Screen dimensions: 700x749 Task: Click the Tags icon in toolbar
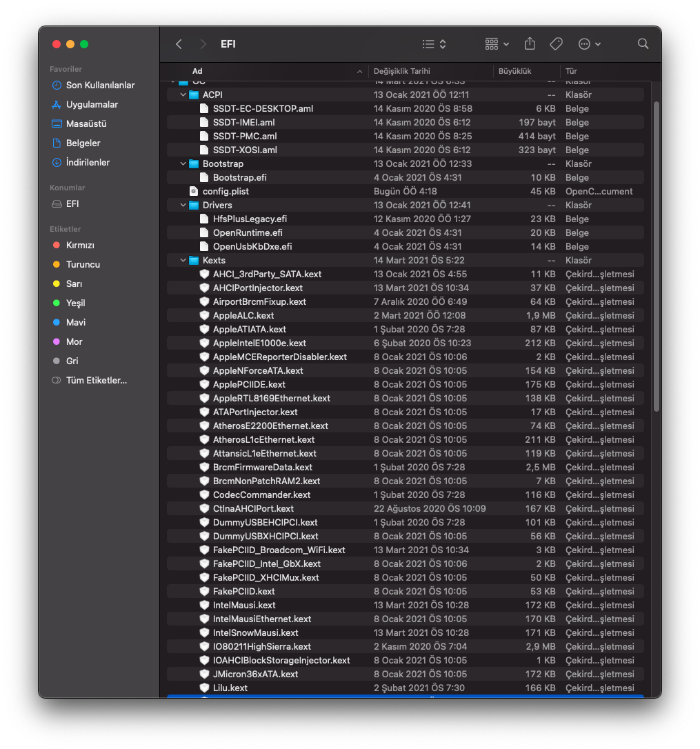click(x=556, y=44)
